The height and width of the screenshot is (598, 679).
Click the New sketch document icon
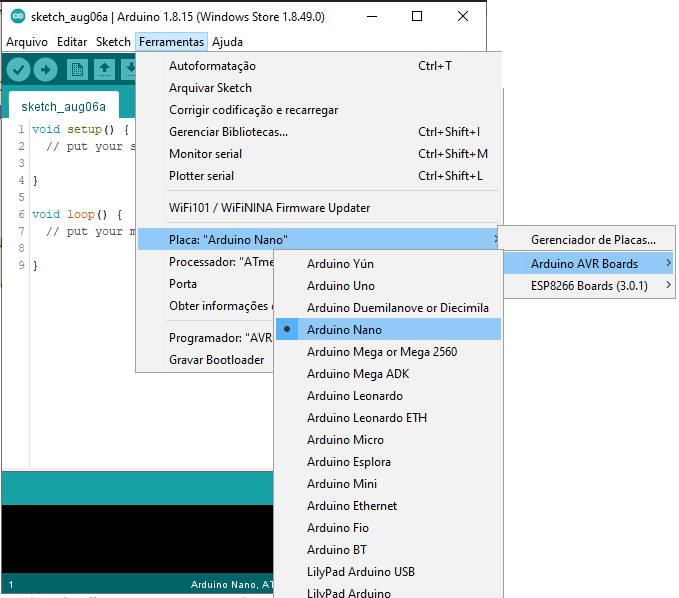pyautogui.click(x=78, y=69)
